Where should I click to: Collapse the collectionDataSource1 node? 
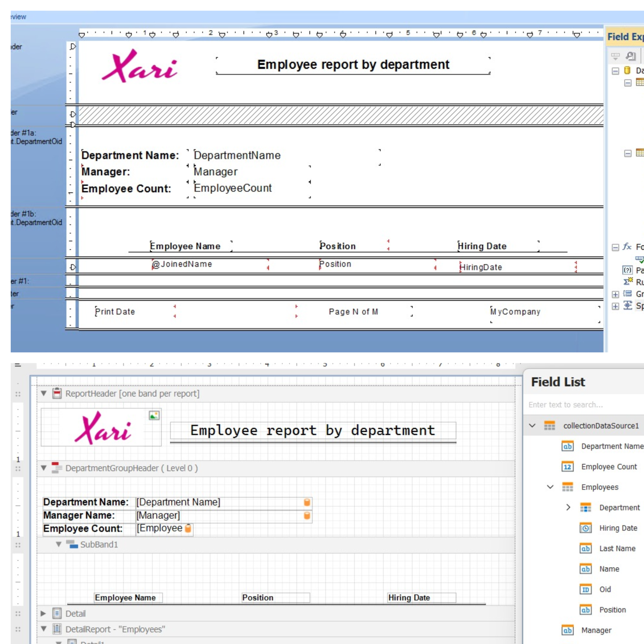532,426
